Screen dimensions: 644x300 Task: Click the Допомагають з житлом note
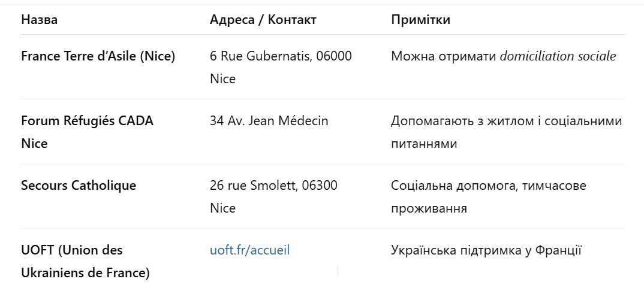507,132
